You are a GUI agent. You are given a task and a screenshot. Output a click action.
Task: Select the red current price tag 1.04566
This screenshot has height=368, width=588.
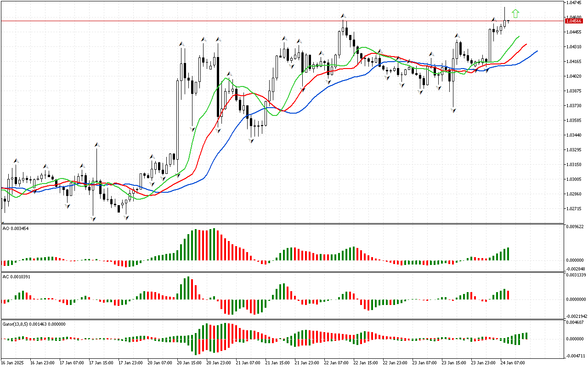coord(574,21)
